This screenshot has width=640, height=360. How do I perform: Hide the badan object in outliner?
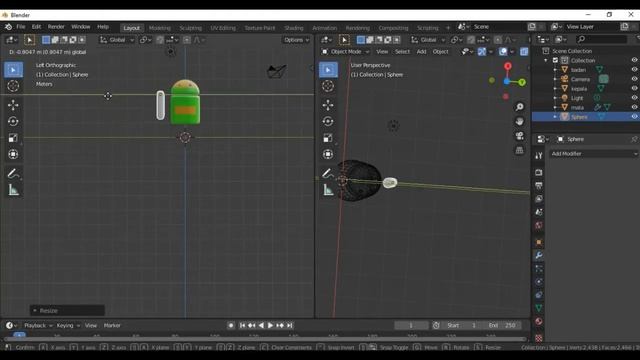click(634, 70)
